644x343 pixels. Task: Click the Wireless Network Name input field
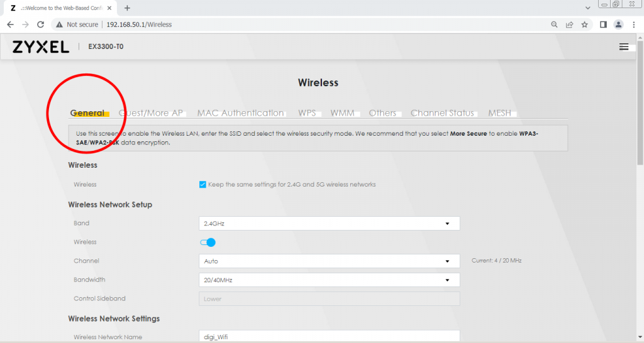(329, 337)
